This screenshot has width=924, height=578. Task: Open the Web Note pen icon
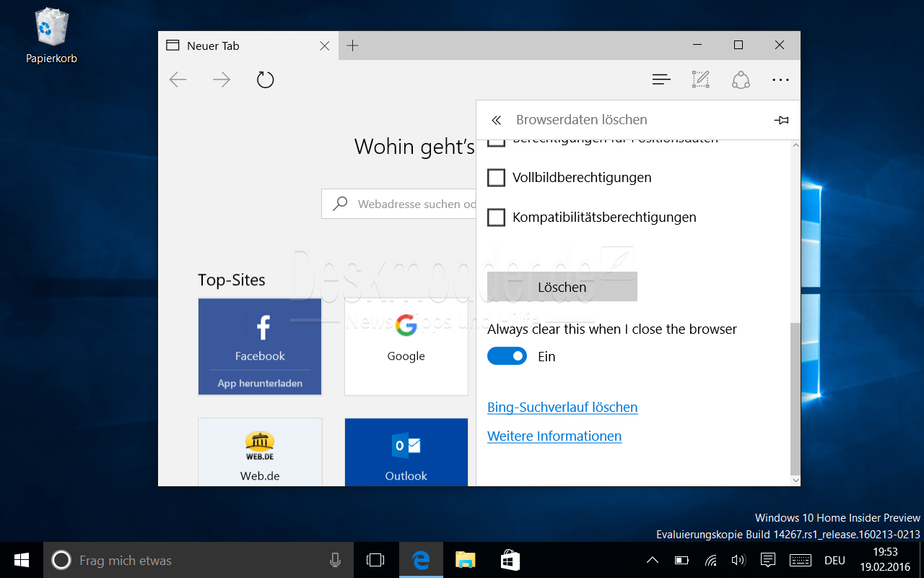tap(701, 79)
